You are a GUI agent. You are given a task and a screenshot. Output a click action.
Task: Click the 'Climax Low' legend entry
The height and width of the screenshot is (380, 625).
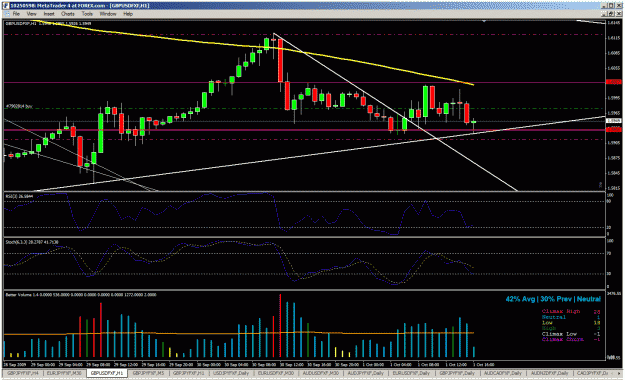(x=559, y=334)
